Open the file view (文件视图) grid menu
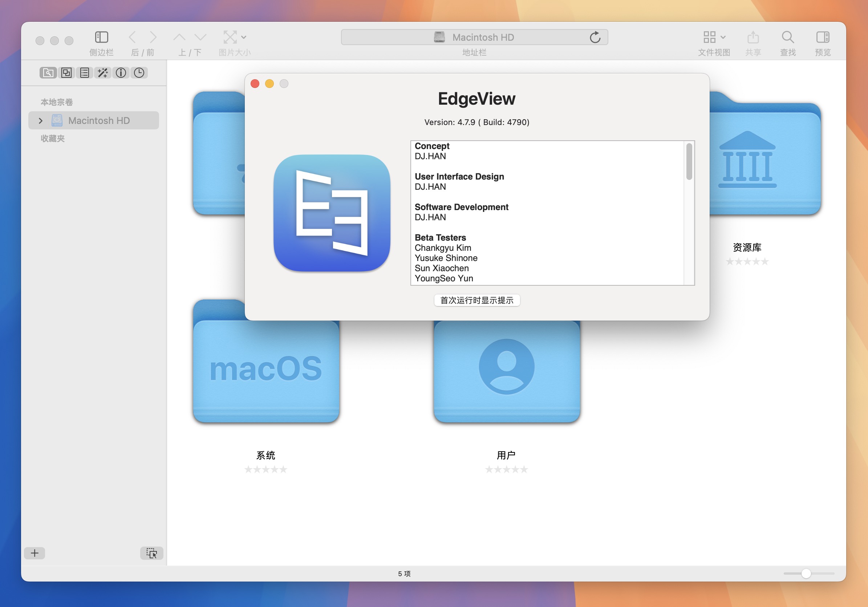This screenshot has height=607, width=868. pos(714,37)
